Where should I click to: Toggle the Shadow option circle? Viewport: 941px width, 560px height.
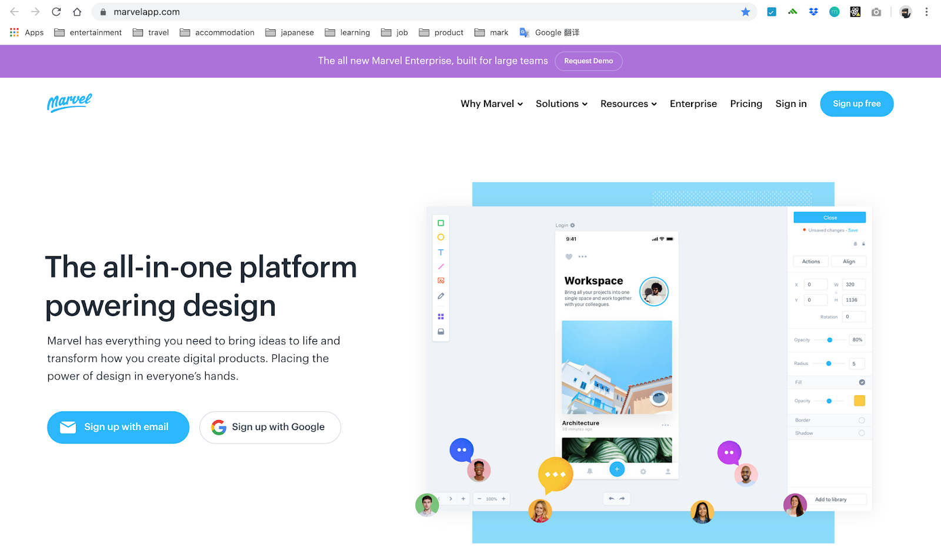tap(862, 433)
